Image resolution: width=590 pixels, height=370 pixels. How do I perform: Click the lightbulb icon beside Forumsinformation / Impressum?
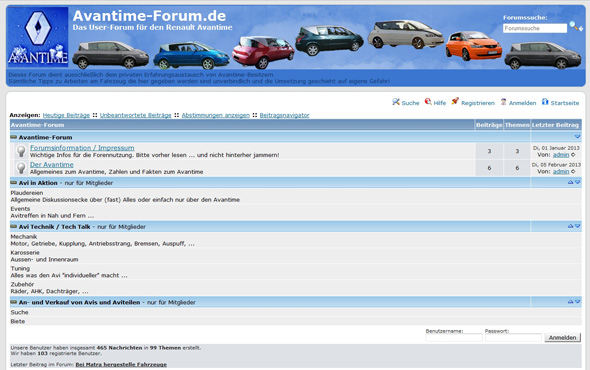point(21,151)
